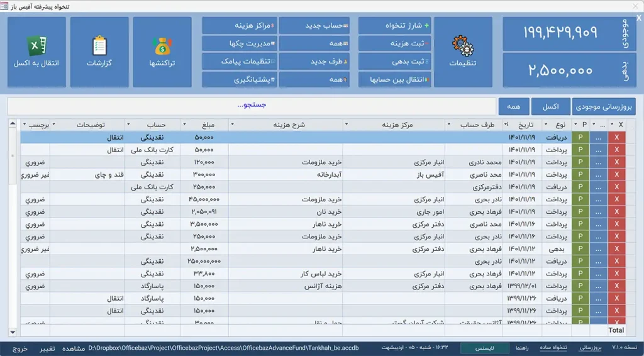644x356 pixels.
Task: Open the نوع column filter dropdown
Action: click(546, 125)
